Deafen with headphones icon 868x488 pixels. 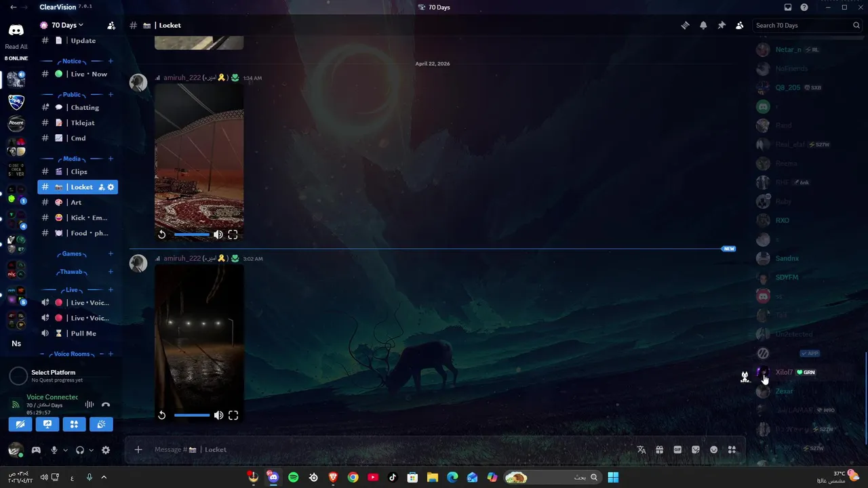pos(80,450)
